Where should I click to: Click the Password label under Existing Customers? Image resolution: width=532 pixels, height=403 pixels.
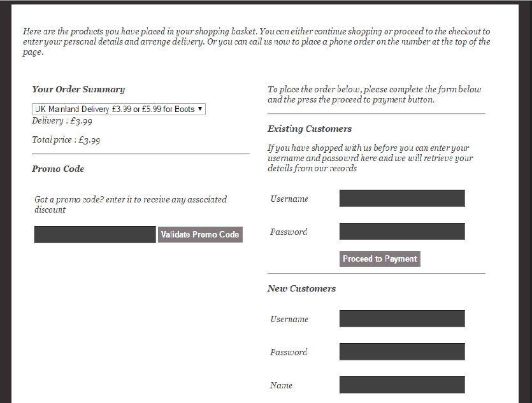[x=289, y=232]
